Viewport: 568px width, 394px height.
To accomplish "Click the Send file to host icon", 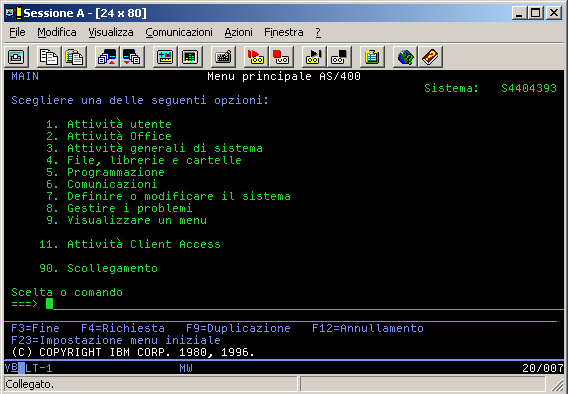I will [107, 57].
